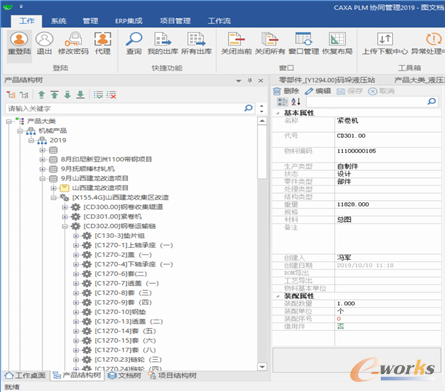The image size is (445, 392).
Task: Open the 查询 search tool
Action: click(134, 44)
